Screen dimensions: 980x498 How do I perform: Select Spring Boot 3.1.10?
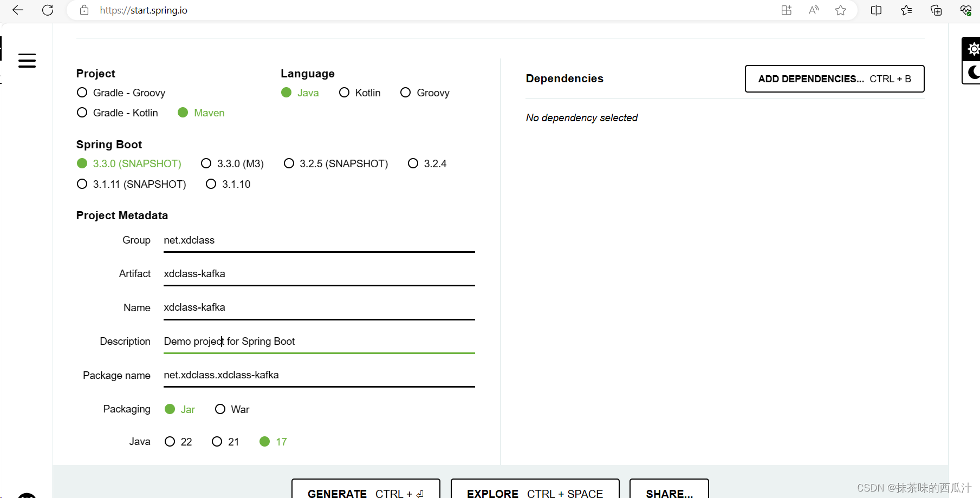coord(228,184)
